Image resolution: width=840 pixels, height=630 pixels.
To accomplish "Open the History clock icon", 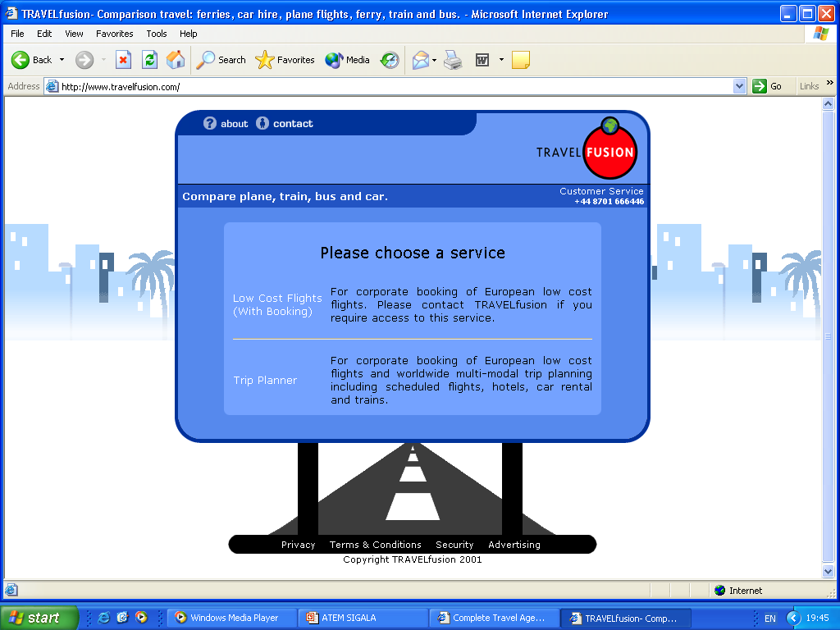I will [x=390, y=60].
